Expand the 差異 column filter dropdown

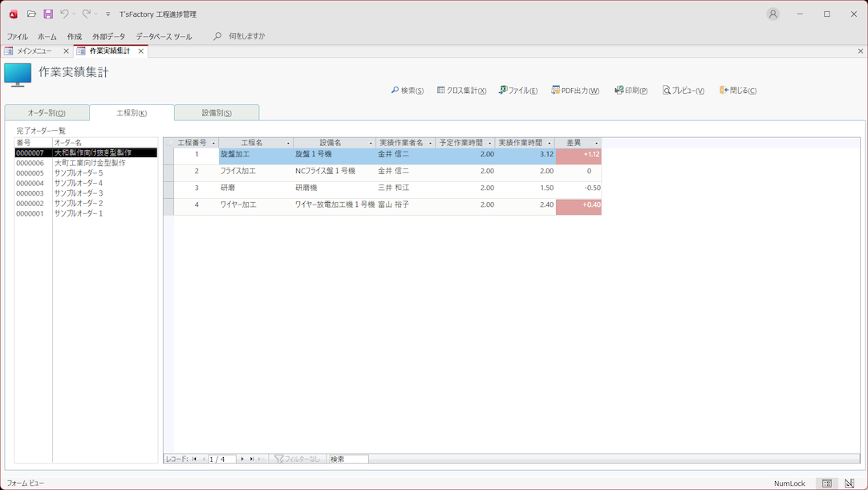[596, 144]
